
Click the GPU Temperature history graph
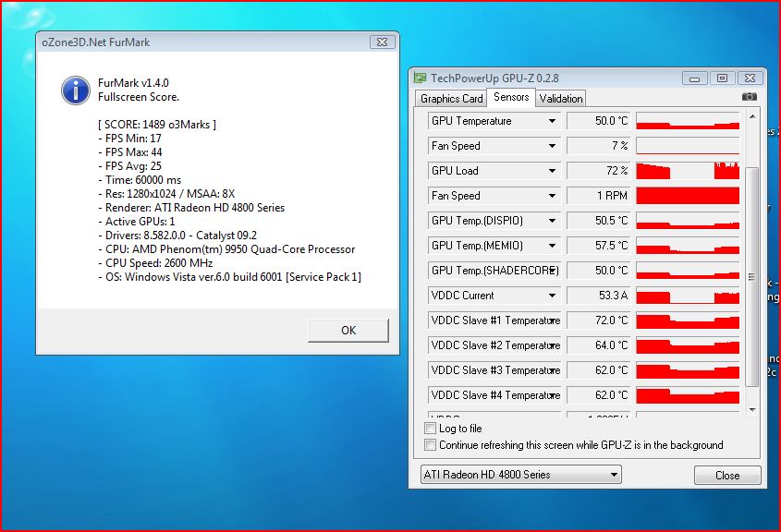[x=688, y=121]
